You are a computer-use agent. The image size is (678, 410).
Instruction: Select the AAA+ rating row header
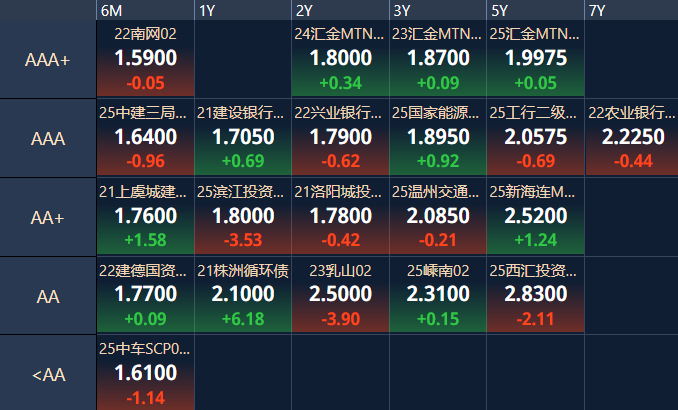[x=48, y=60]
